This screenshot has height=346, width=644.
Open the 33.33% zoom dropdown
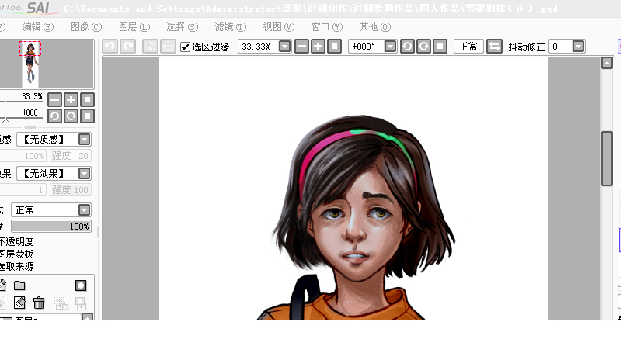coord(284,47)
